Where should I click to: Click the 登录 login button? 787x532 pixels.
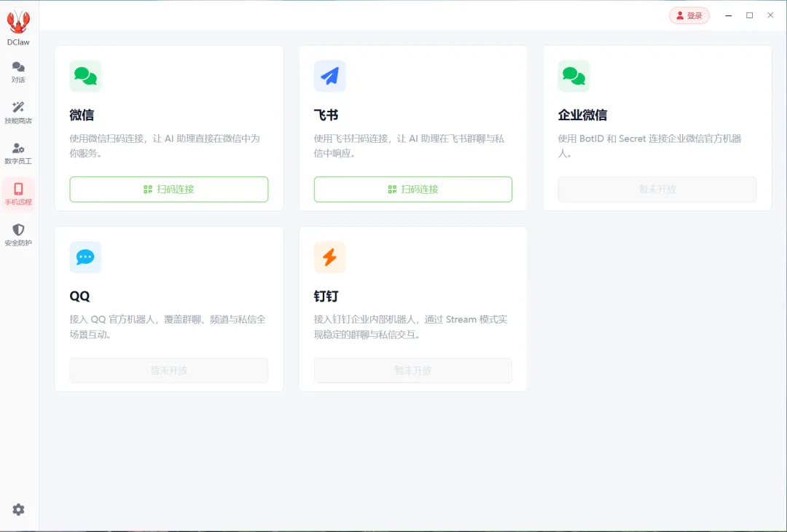pyautogui.click(x=689, y=15)
